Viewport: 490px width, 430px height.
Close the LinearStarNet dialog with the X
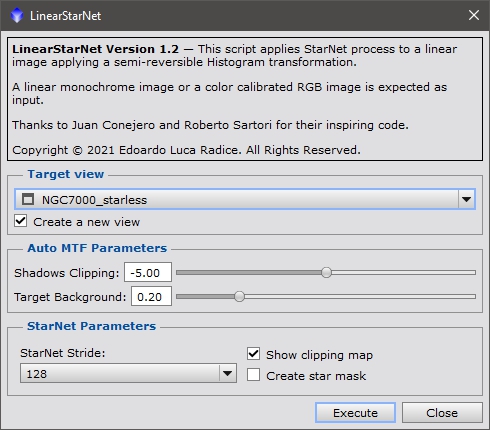pyautogui.click(x=474, y=15)
